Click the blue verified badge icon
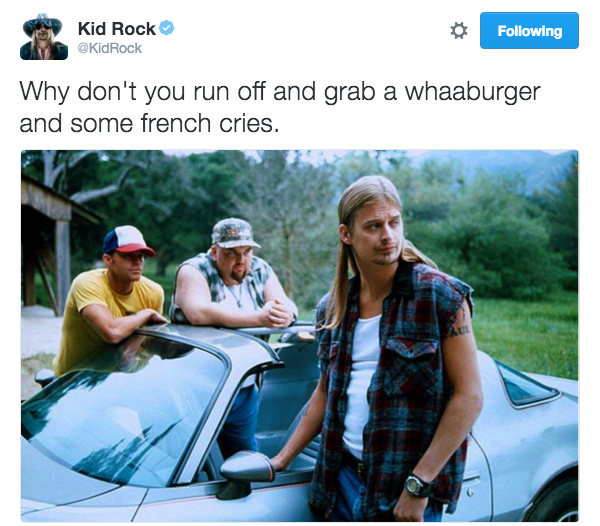This screenshot has height=526, width=600. point(166,28)
